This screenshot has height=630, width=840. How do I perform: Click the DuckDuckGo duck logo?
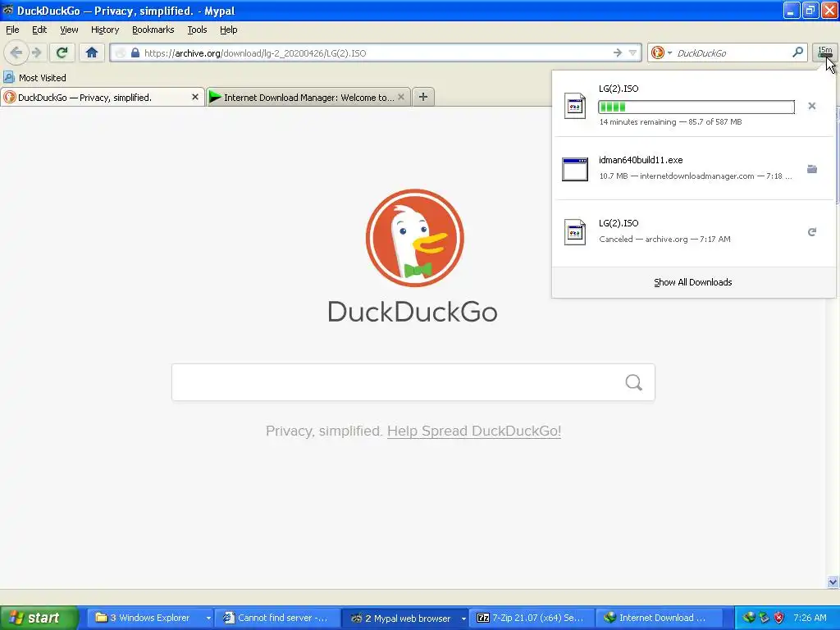coord(414,238)
